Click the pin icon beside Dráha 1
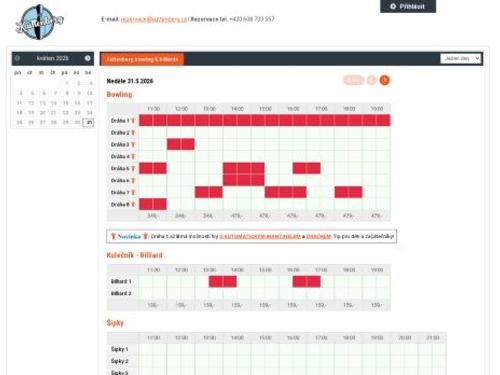The width and height of the screenshot is (500, 375). coord(133,121)
